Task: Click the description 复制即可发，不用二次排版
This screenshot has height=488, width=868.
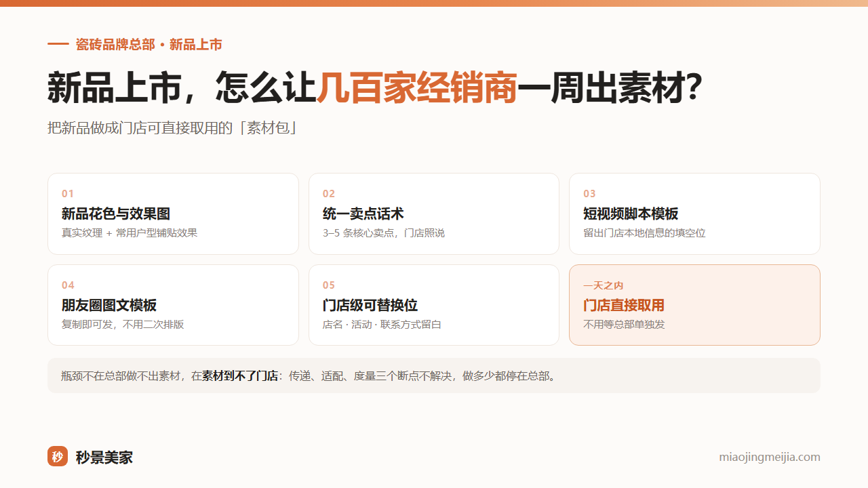Action: coord(123,325)
